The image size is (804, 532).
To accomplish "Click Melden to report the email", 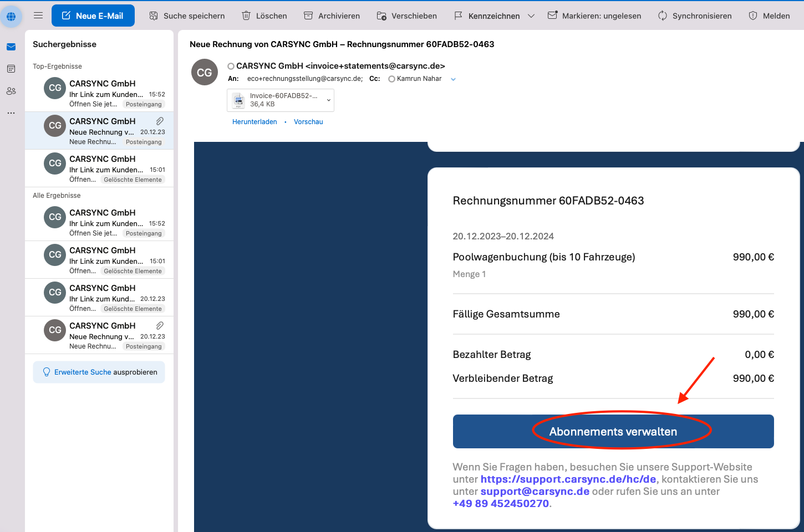I will coord(769,16).
